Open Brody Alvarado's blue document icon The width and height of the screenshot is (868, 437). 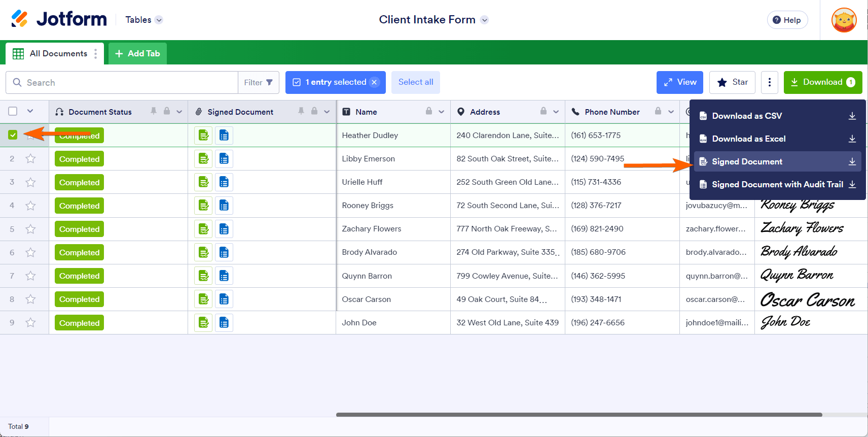coord(224,252)
